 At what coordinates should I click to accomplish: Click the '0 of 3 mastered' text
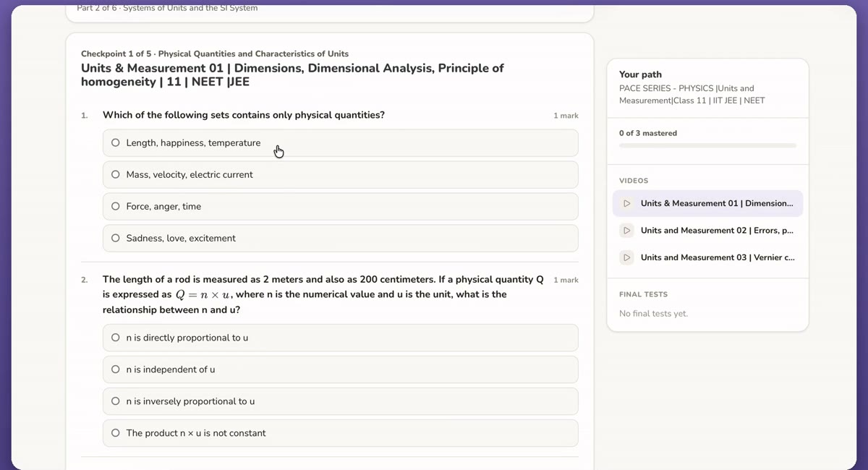648,133
